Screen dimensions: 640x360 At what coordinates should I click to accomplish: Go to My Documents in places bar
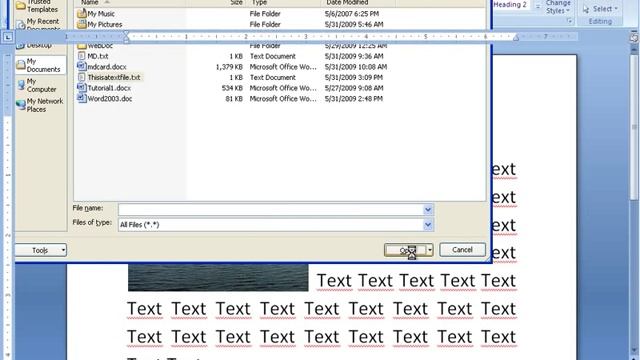40,65
